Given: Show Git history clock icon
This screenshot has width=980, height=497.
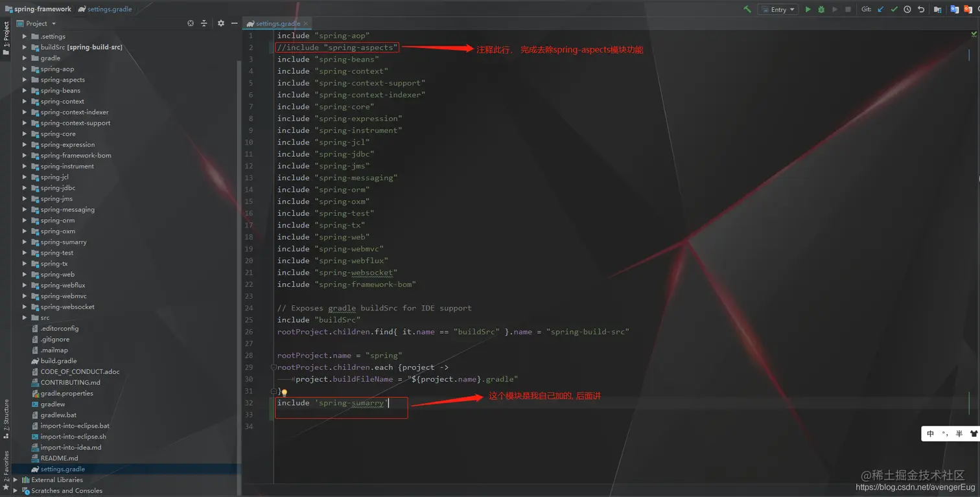Looking at the screenshot, I should [907, 9].
